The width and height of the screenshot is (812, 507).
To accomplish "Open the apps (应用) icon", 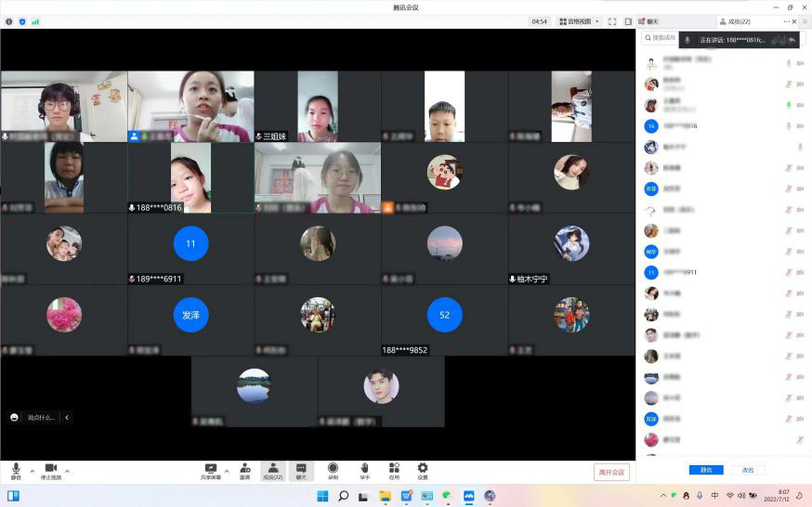I will (394, 471).
